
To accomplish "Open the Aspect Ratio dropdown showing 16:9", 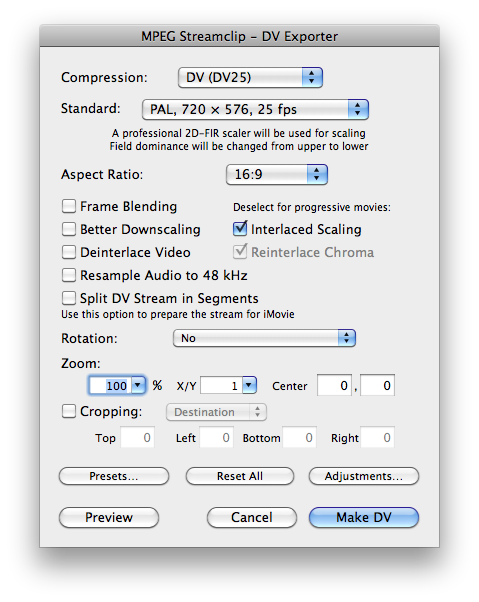I will (x=277, y=174).
